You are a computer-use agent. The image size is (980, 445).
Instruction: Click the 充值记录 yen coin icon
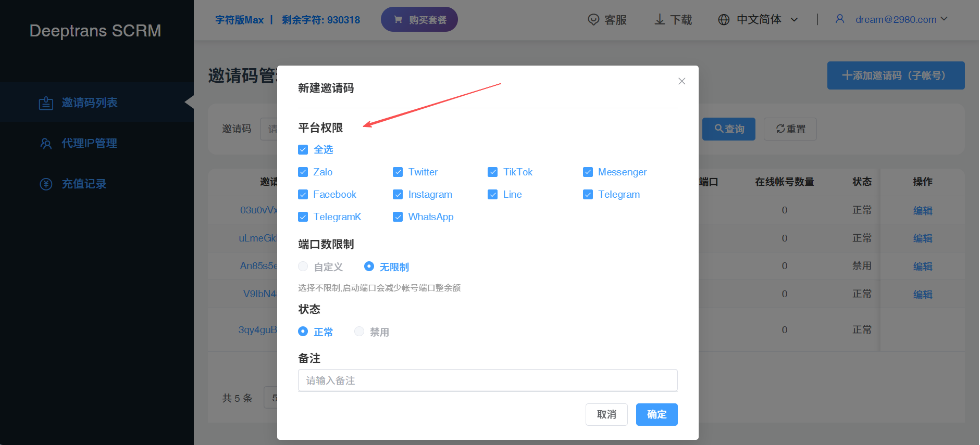pyautogui.click(x=46, y=184)
